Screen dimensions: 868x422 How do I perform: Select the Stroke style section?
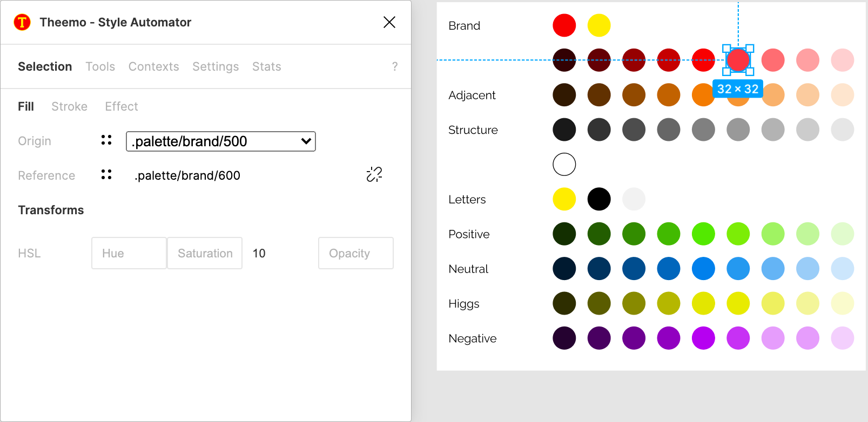(69, 106)
